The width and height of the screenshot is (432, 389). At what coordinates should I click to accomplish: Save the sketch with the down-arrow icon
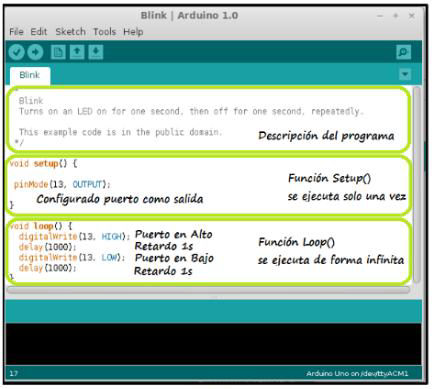[96, 52]
